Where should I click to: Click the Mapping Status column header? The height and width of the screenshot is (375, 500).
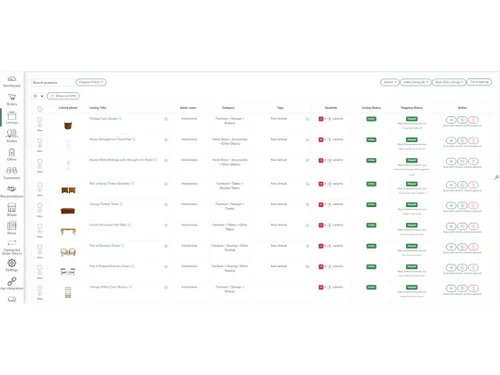[x=412, y=108]
